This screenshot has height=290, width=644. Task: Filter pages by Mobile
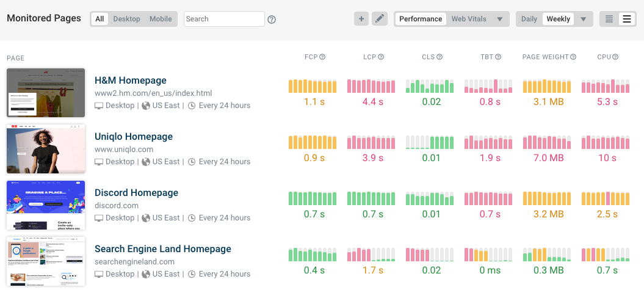(161, 19)
